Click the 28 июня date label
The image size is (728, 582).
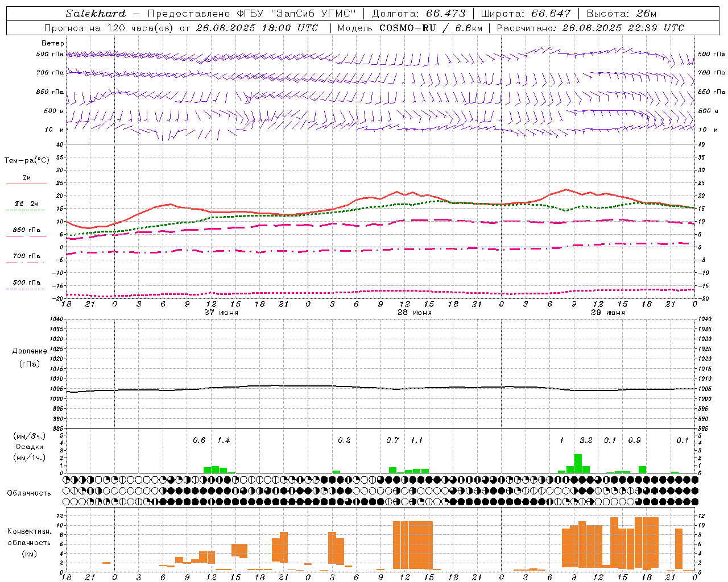415,313
